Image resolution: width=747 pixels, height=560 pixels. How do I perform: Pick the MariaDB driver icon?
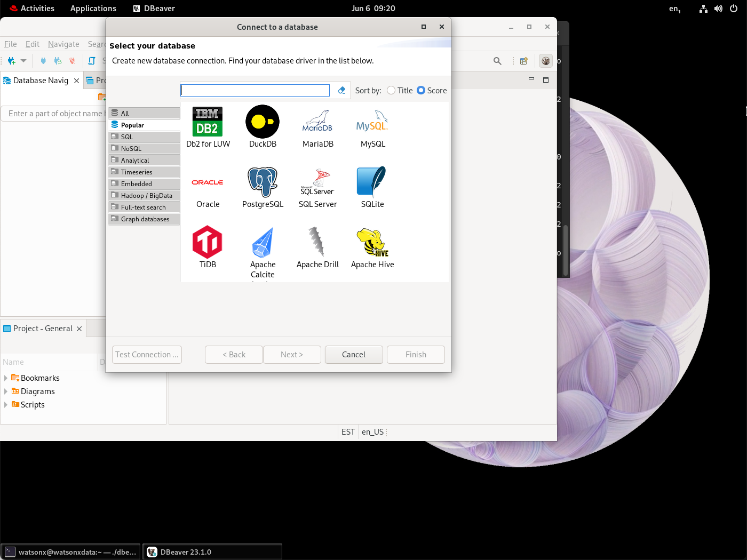tap(317, 121)
